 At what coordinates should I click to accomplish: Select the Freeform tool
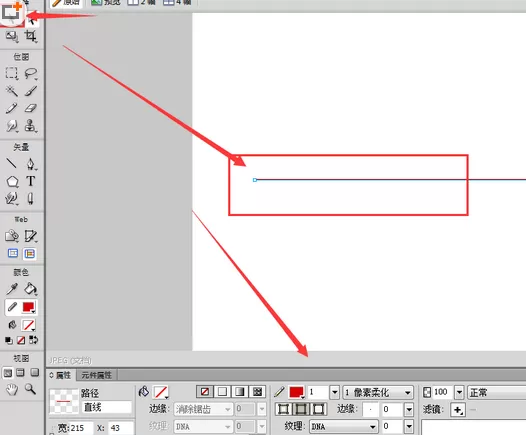point(12,199)
